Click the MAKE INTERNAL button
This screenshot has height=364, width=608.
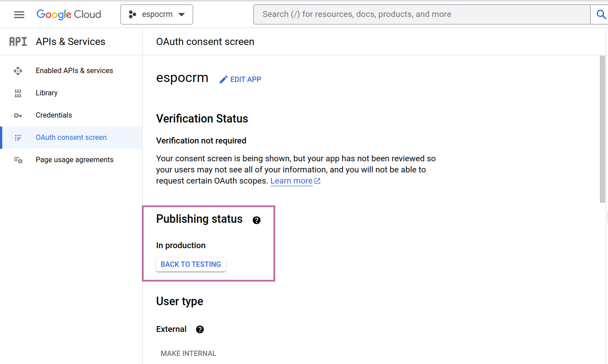tap(188, 353)
